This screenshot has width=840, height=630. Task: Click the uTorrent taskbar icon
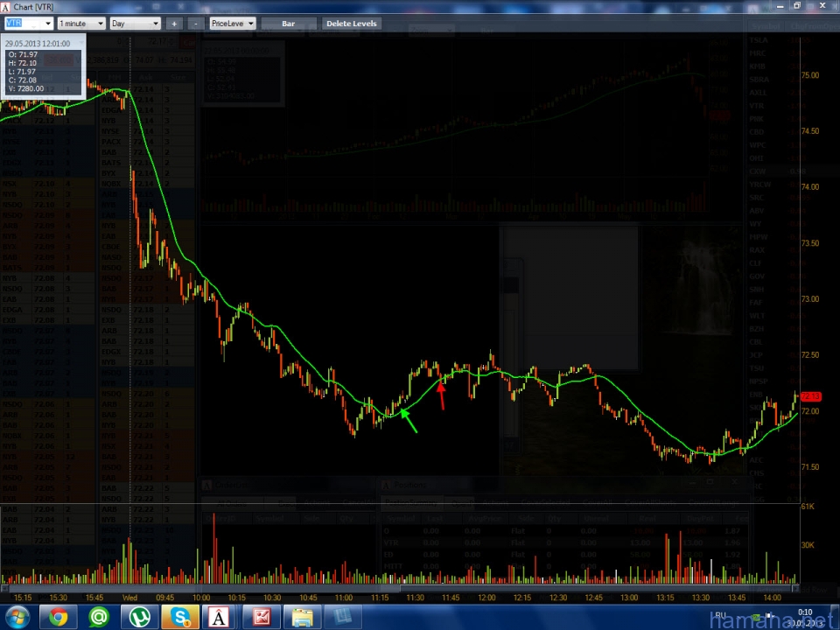(x=140, y=618)
